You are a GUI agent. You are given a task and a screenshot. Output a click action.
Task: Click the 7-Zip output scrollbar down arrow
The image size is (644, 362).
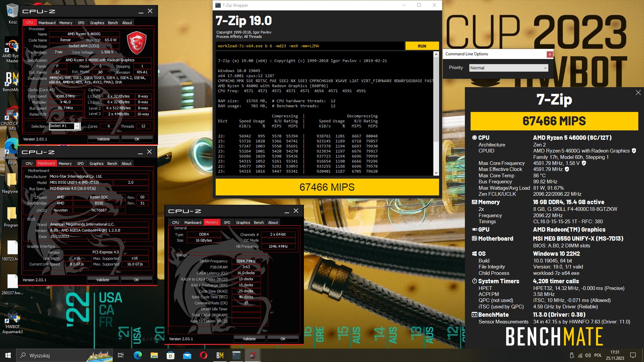(x=436, y=173)
